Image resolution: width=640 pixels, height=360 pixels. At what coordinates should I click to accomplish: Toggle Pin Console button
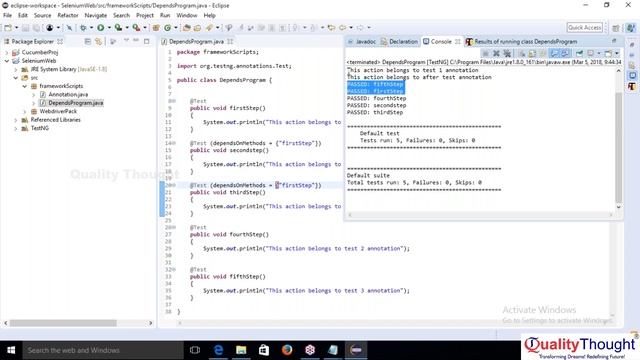580,53
